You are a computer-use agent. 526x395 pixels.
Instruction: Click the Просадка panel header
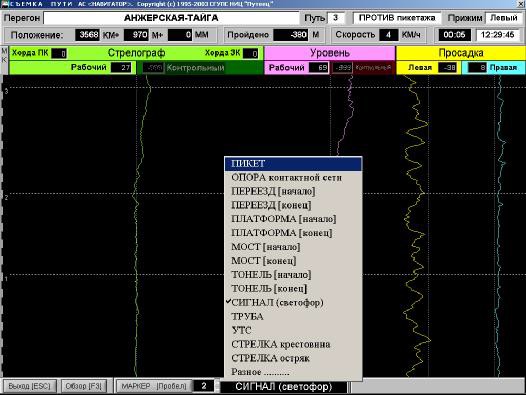(461, 53)
